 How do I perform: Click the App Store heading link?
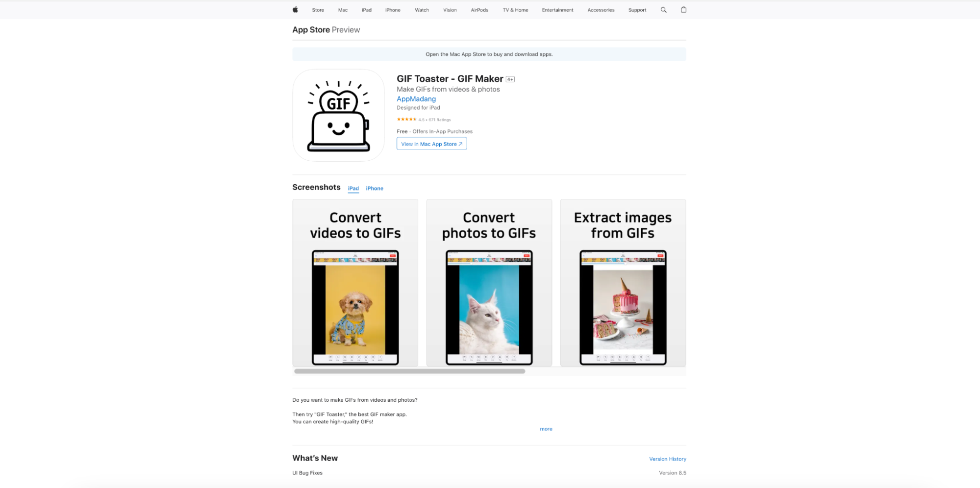(311, 30)
